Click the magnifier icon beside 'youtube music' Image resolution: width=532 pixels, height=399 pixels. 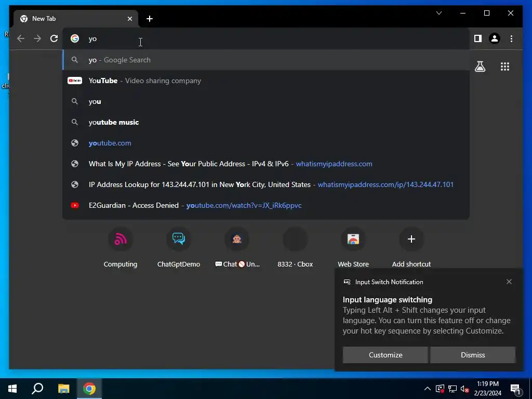[75, 122]
